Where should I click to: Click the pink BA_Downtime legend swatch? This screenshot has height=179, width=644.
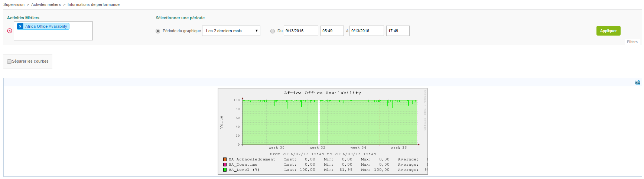tap(225, 165)
